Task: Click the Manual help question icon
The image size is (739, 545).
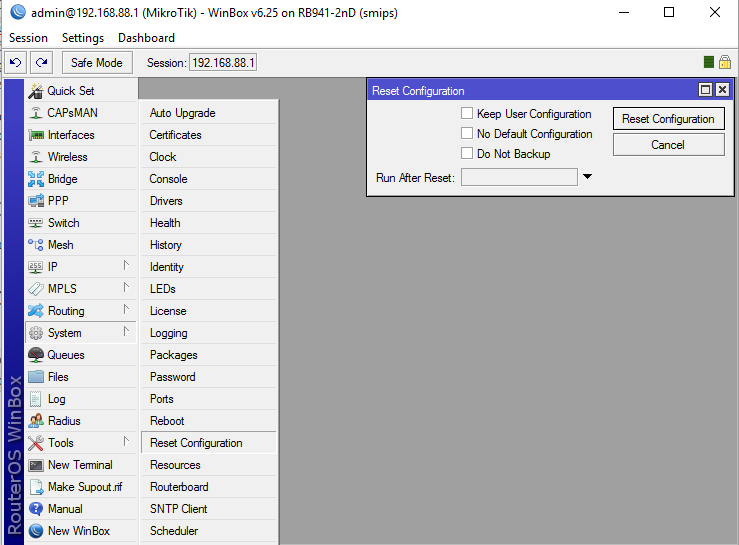Action: click(x=36, y=509)
